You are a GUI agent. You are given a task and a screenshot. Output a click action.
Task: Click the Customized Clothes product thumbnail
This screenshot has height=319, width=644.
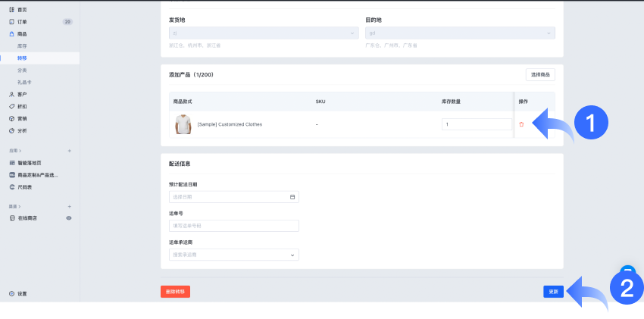point(183,124)
